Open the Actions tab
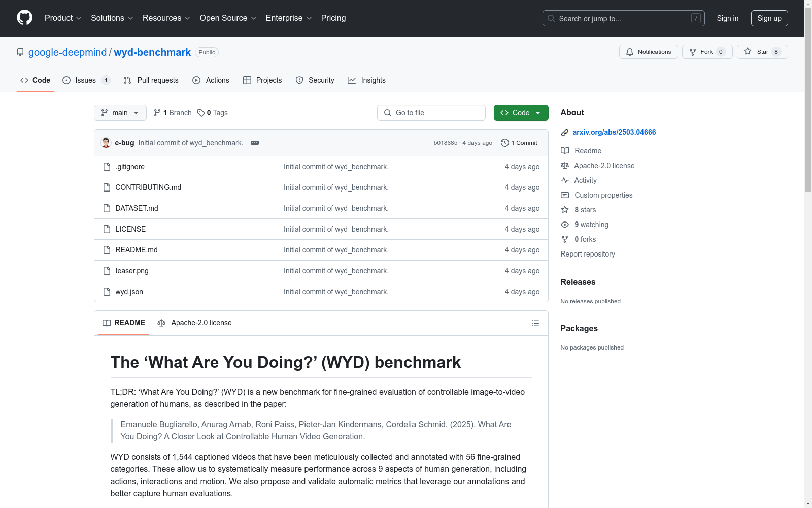The width and height of the screenshot is (812, 508). coord(211,80)
